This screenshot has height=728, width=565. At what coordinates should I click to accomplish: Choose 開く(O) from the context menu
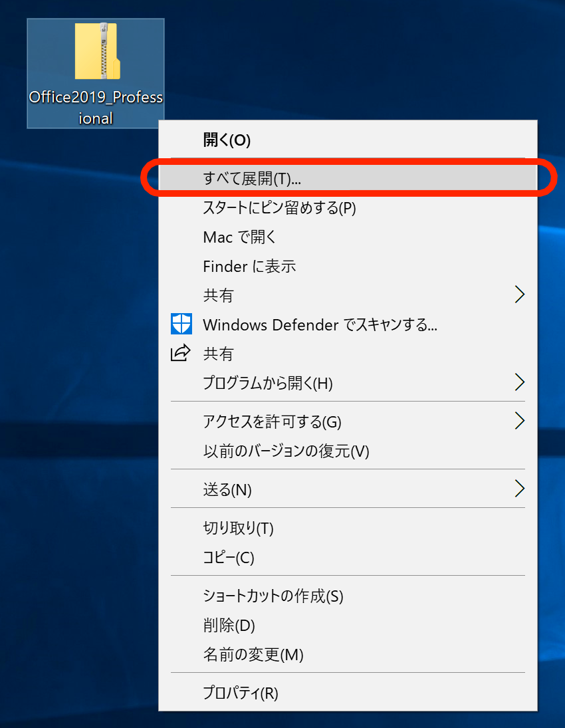348,140
